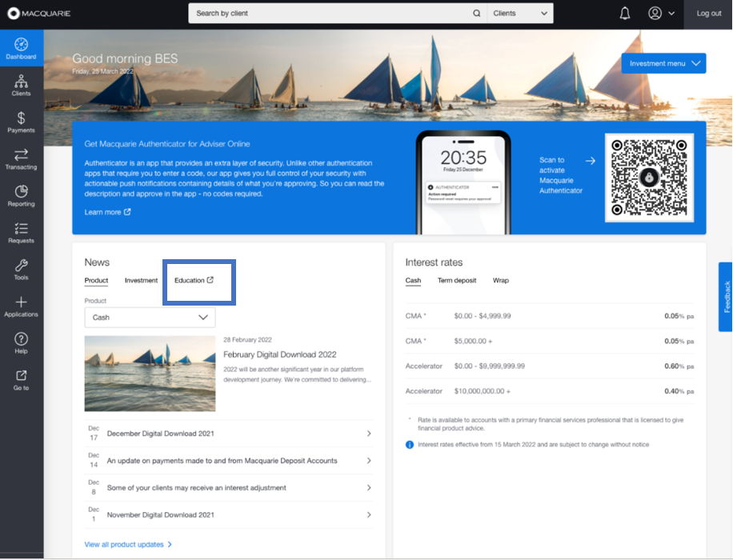Open Applications plus icon
Viewport: 733px width, 560px height.
tap(21, 306)
